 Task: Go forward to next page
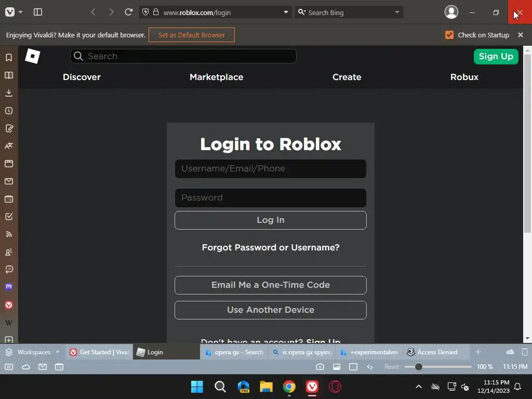(x=111, y=12)
